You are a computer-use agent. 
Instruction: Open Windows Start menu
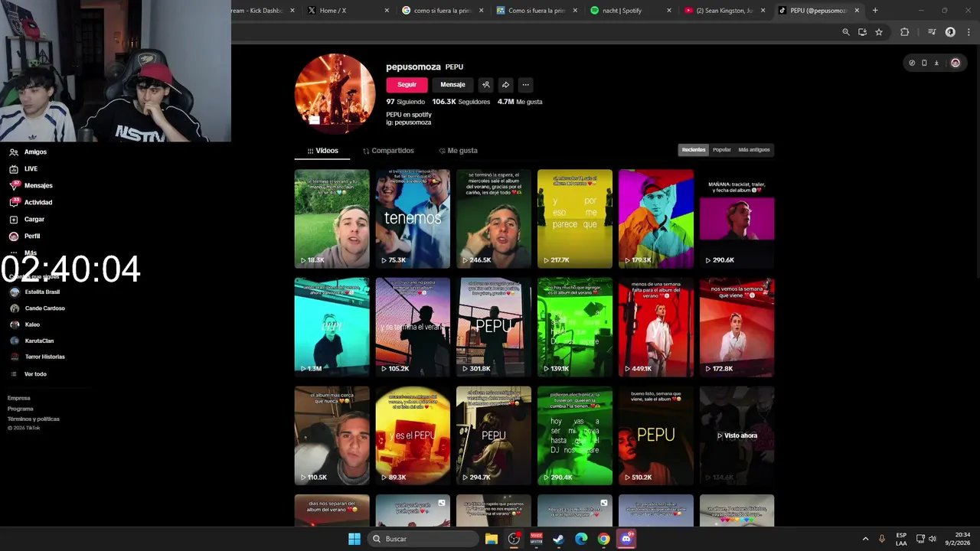pyautogui.click(x=354, y=539)
